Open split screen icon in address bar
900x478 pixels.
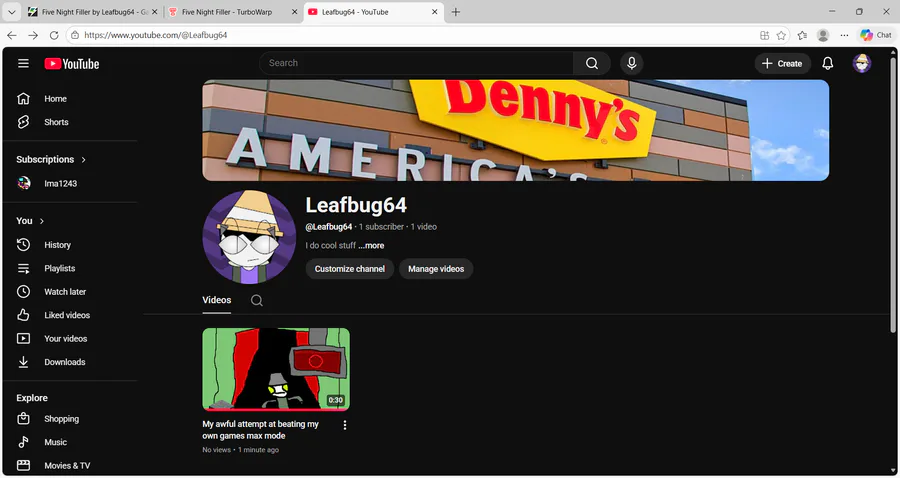[x=765, y=35]
